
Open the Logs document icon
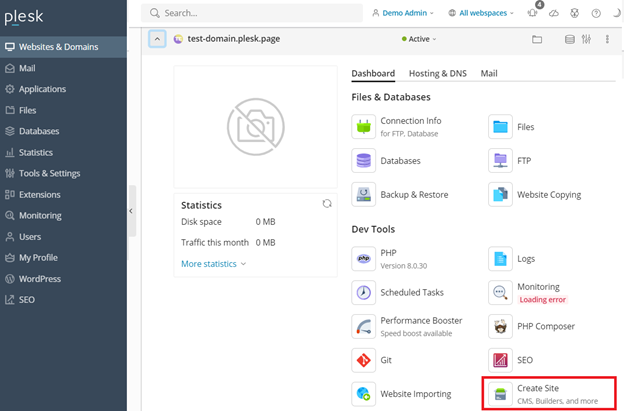point(500,259)
